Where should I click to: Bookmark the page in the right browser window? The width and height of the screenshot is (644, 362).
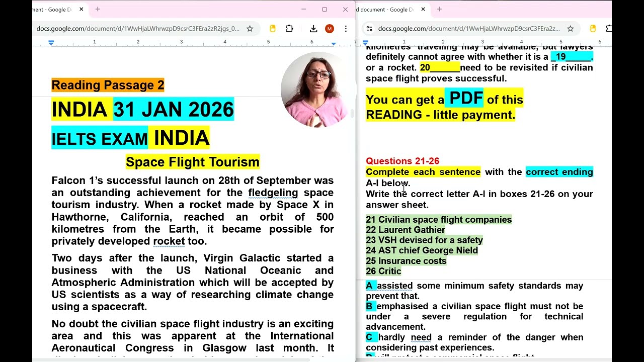tap(571, 29)
